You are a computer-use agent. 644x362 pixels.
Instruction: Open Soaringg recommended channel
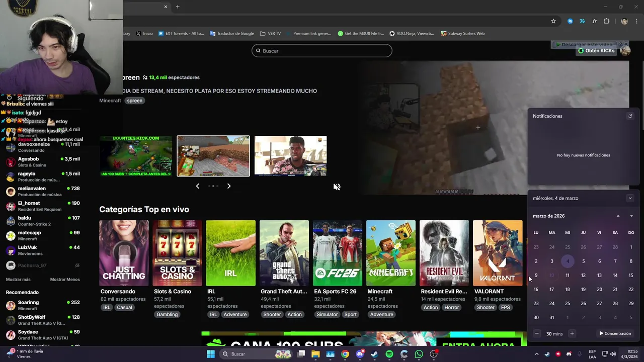pyautogui.click(x=43, y=305)
